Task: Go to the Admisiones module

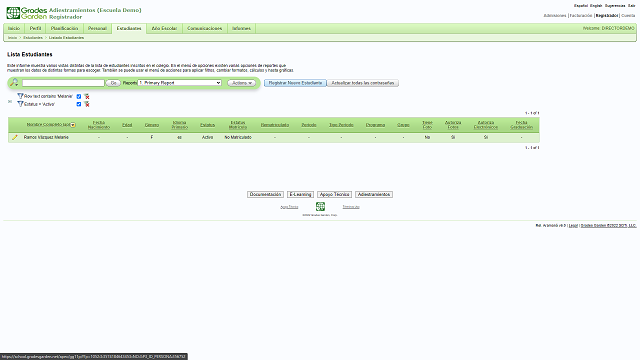Action: pyautogui.click(x=555, y=16)
